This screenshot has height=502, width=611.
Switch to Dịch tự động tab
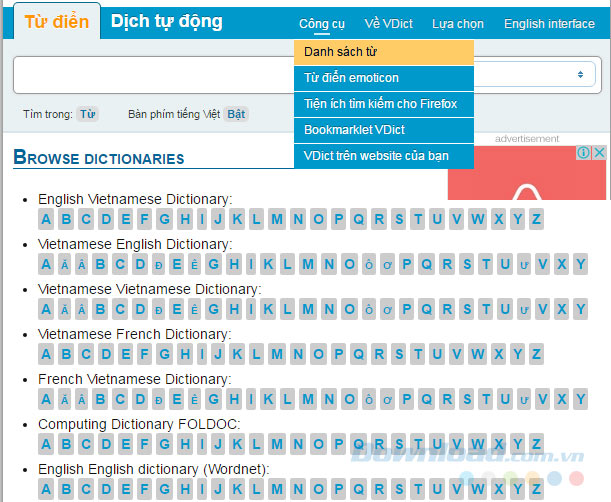pyautogui.click(x=166, y=21)
